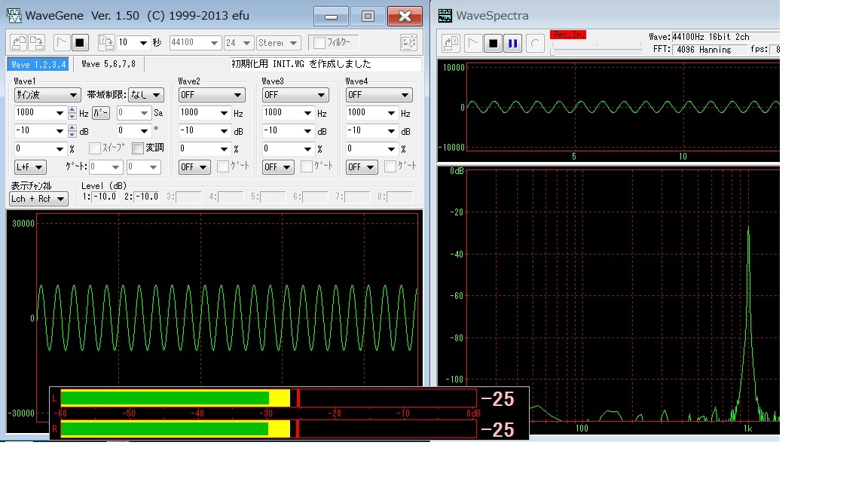Image resolution: width=868 pixels, height=488 pixels.
Task: Toggle the ゲート checkbox in Wave3
Action: pyautogui.click(x=307, y=166)
